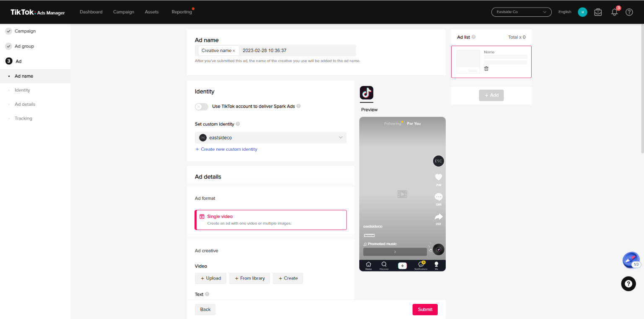Click the Total x 0 count
Screen dimensions: 644x319
point(517,37)
